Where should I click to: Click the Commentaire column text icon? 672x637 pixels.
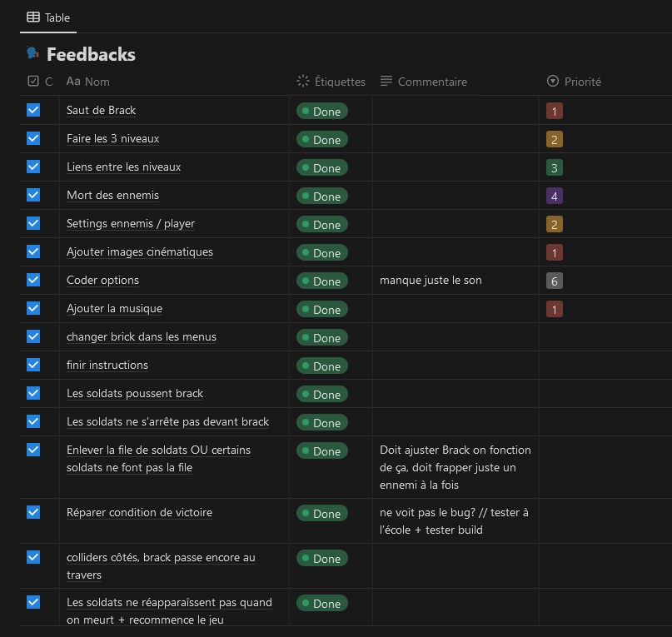click(386, 82)
